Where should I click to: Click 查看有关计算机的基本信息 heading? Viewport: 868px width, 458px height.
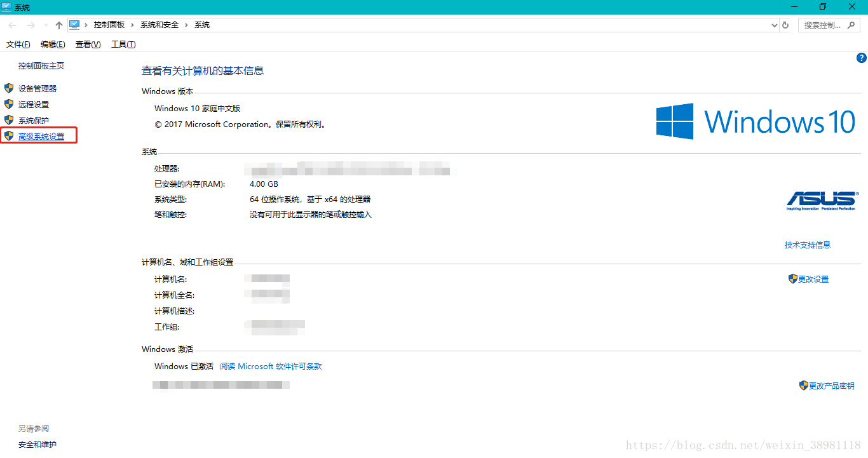[x=203, y=71]
